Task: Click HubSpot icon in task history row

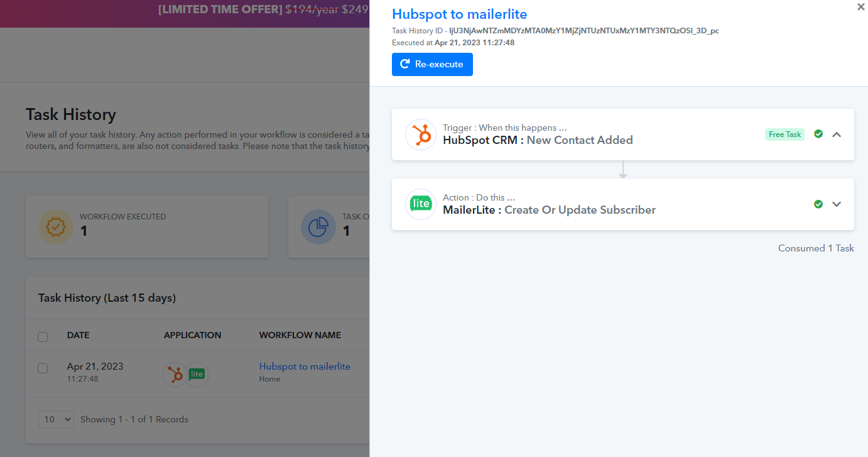Action: point(175,374)
